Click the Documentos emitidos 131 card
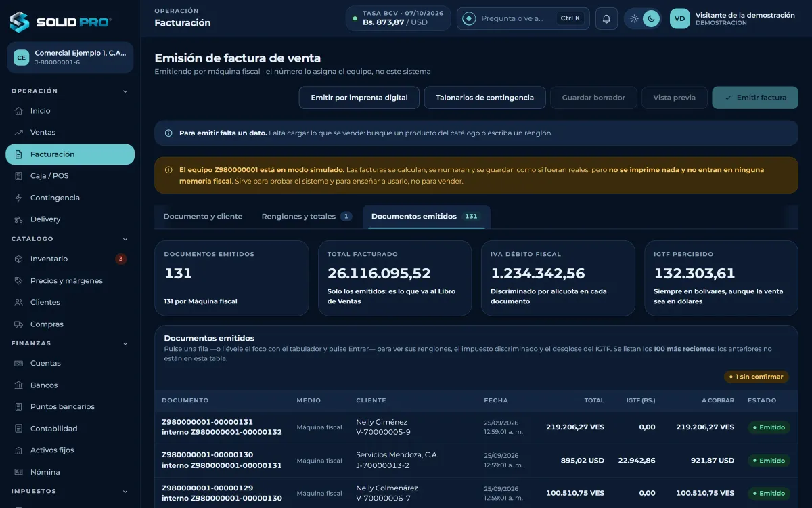The height and width of the screenshot is (508, 812). [x=231, y=278]
